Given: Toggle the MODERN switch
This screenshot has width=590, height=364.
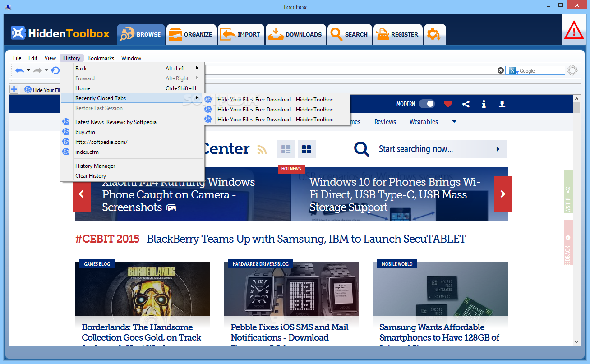Looking at the screenshot, I should 427,104.
